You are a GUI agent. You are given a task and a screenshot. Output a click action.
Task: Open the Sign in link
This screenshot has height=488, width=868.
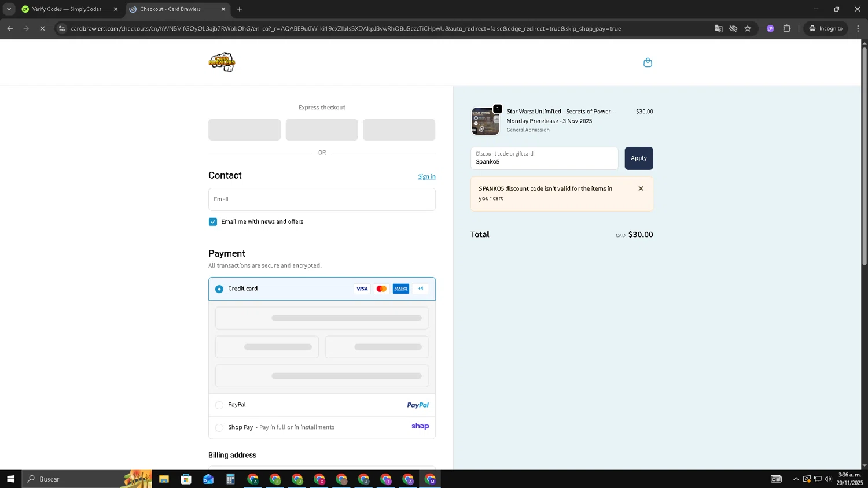(x=426, y=176)
